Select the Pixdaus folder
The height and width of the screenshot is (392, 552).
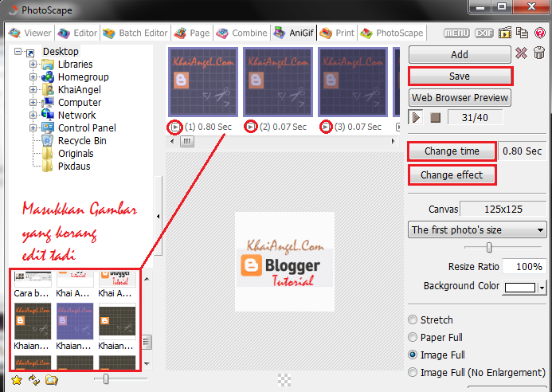[x=73, y=167]
